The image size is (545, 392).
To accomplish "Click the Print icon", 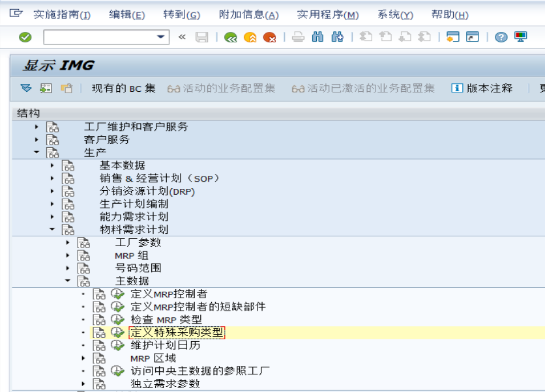I will click(x=298, y=37).
